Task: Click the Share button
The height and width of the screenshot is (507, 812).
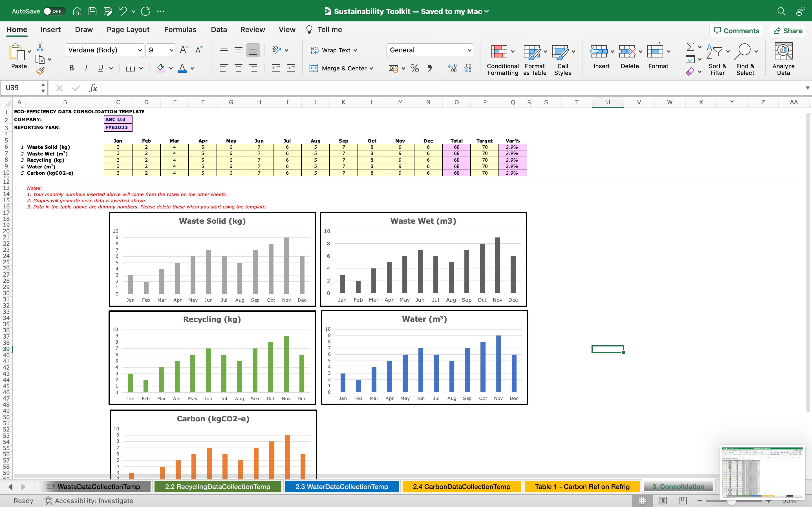Action: (x=787, y=30)
